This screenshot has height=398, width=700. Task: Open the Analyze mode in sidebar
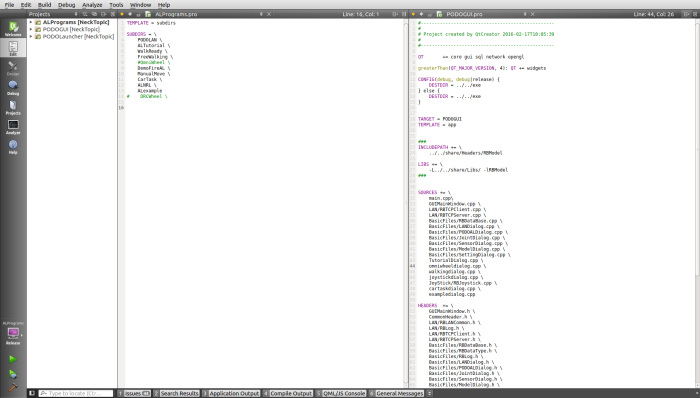click(13, 127)
